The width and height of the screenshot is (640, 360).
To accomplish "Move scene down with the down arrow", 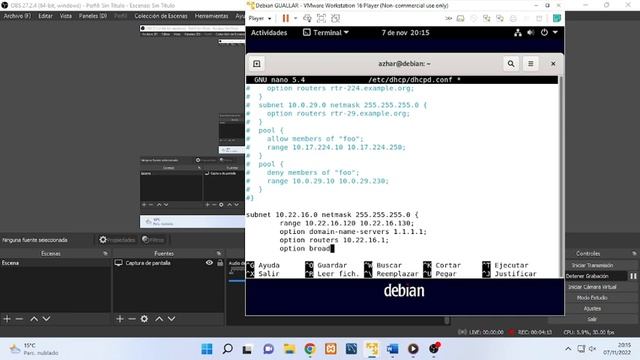I will coord(47,319).
